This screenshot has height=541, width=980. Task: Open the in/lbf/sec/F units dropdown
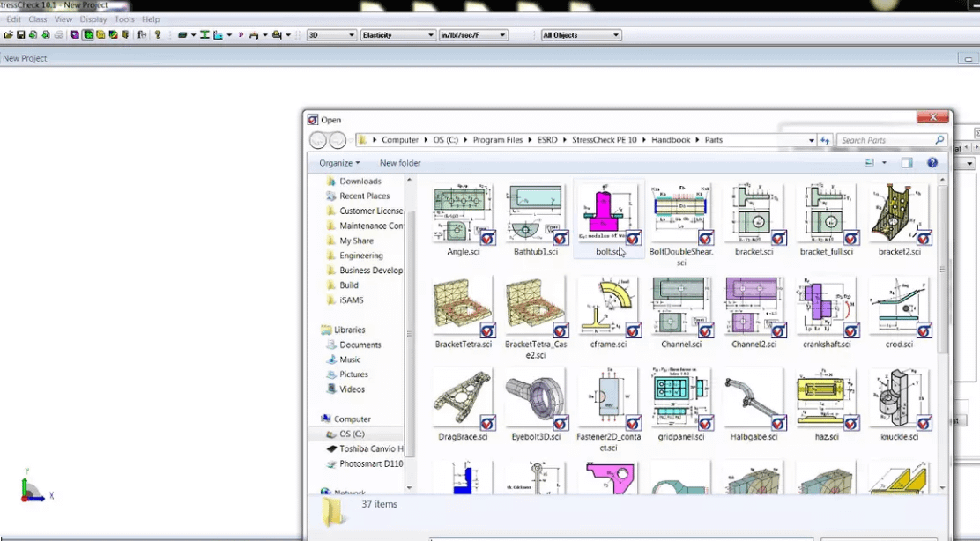pos(473,35)
